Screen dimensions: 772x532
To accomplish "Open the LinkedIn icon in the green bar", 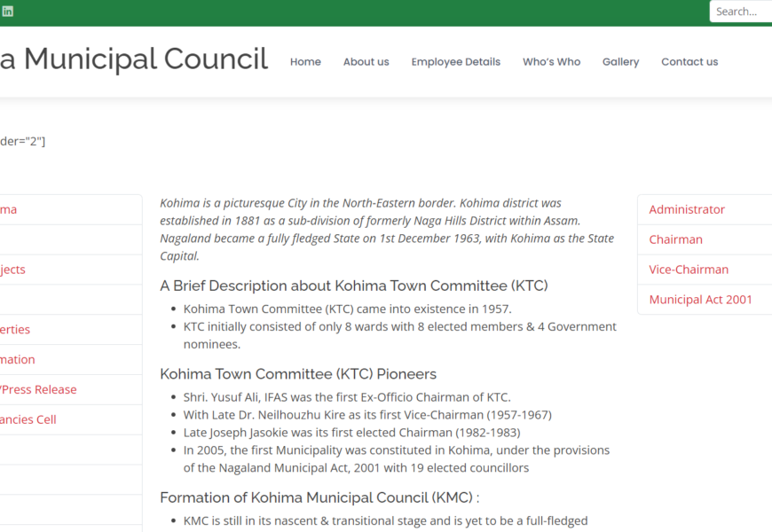I will [7, 12].
